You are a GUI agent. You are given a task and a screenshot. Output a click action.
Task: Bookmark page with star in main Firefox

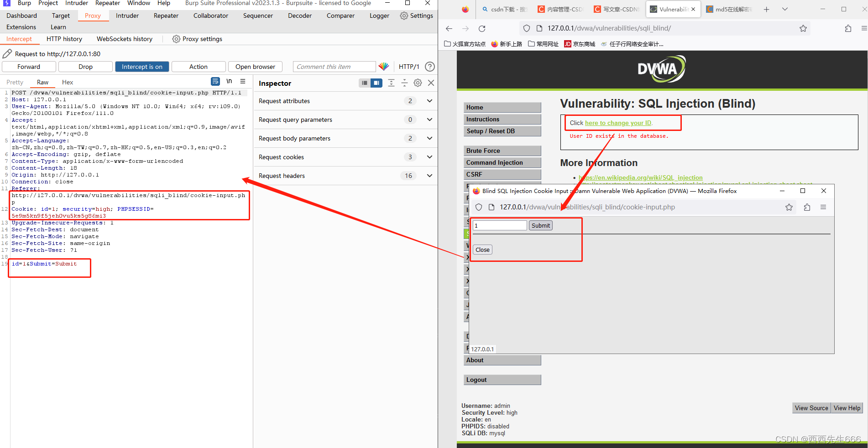(803, 28)
